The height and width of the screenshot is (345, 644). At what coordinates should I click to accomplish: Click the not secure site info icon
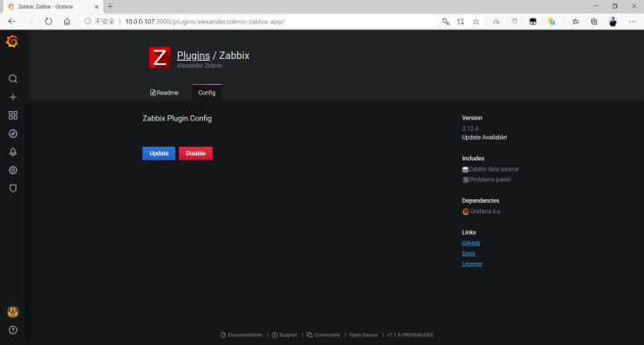pyautogui.click(x=88, y=22)
